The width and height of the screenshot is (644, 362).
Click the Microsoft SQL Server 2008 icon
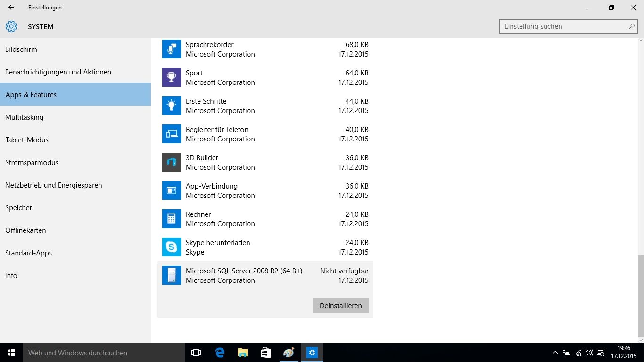pos(172,275)
